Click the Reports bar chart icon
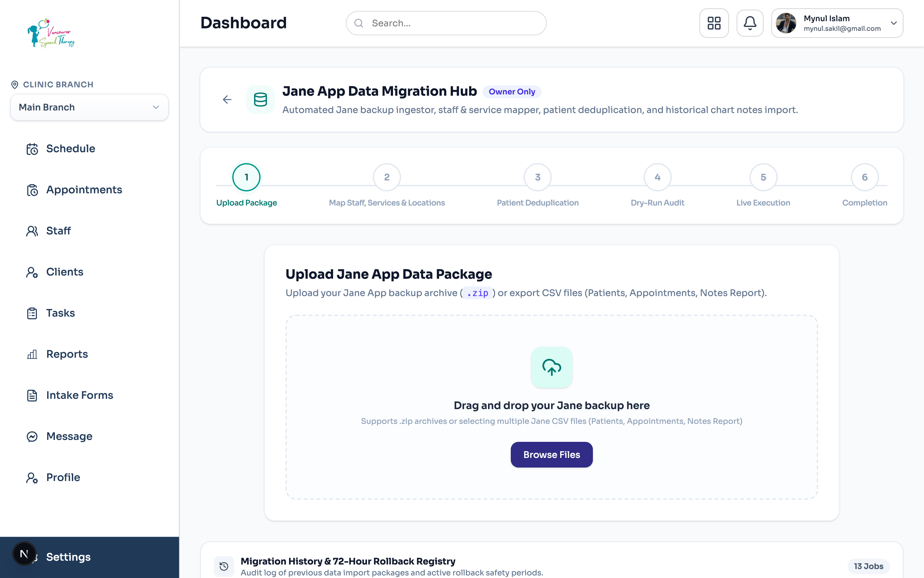924x578 pixels. point(32,355)
